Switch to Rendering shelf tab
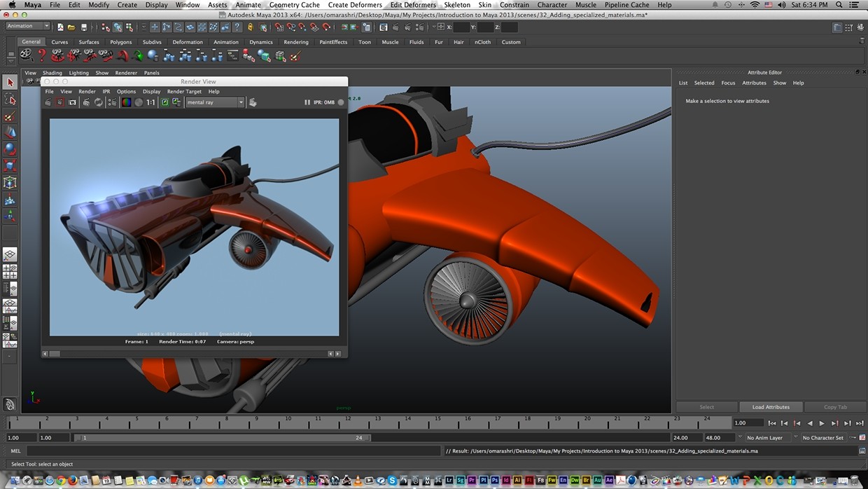This screenshot has height=489, width=868. pos(296,42)
